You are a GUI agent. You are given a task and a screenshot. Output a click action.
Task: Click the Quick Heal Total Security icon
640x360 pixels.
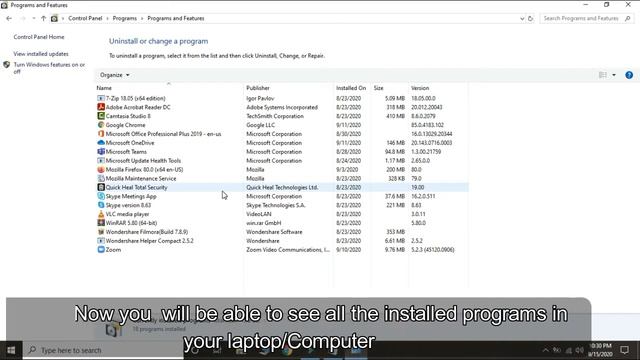click(x=101, y=187)
